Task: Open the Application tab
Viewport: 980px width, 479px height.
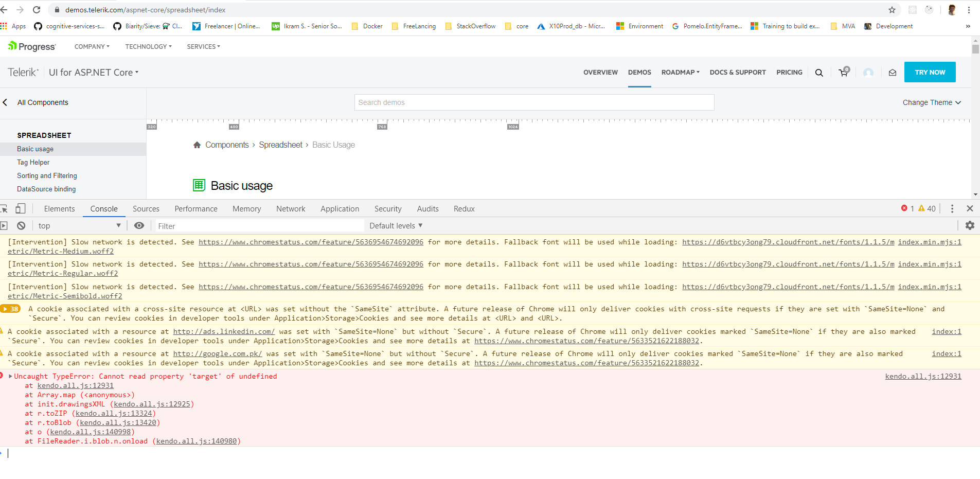Action: pyautogui.click(x=340, y=208)
